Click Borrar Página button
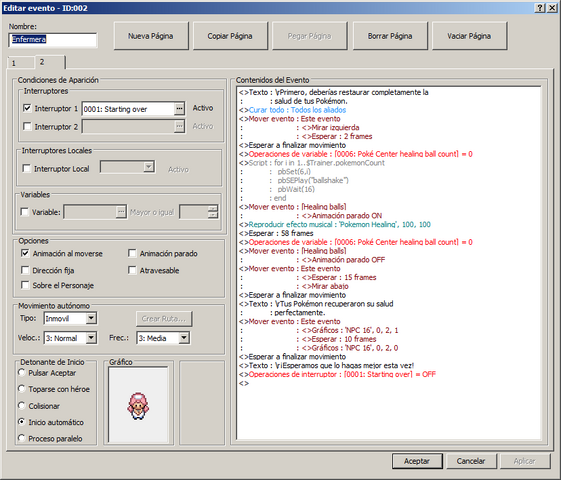Image resolution: width=561 pixels, height=480 pixels. (390, 36)
